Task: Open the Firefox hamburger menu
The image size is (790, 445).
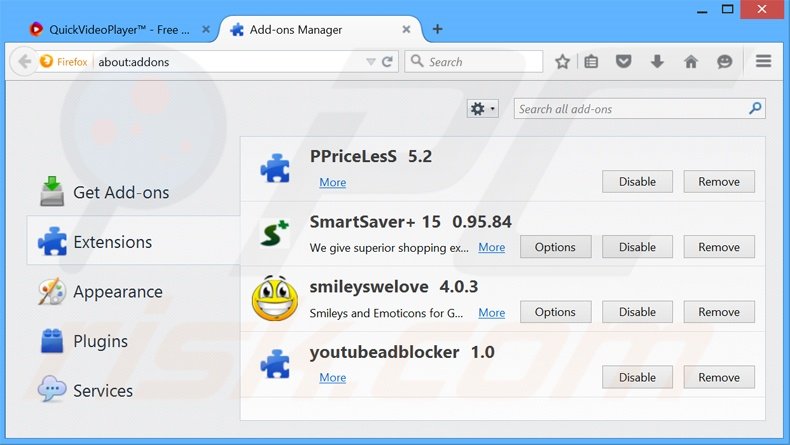Action: tap(763, 61)
